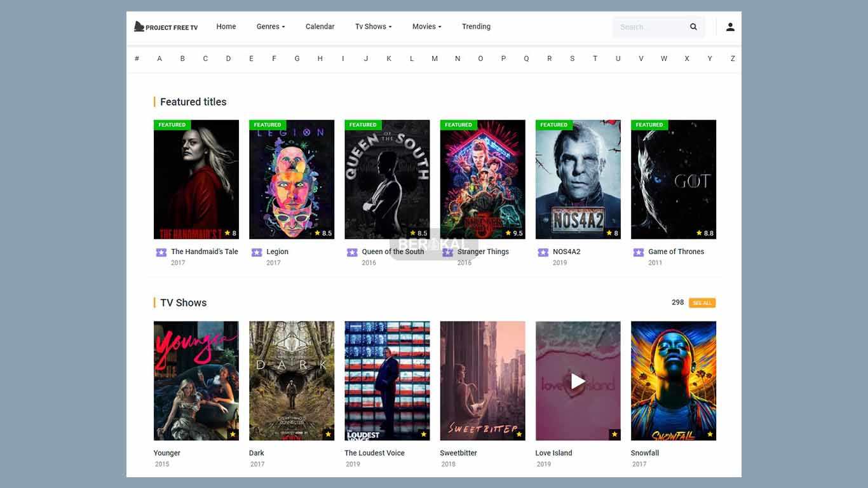Click the Game of Thrones title link
The width and height of the screenshot is (868, 488).
pyautogui.click(x=676, y=252)
